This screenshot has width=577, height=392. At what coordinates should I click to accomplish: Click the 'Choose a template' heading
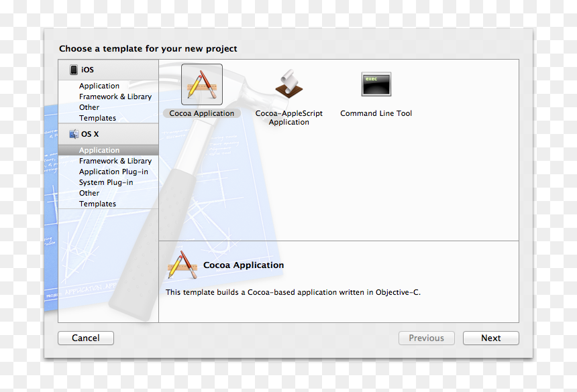coord(148,48)
